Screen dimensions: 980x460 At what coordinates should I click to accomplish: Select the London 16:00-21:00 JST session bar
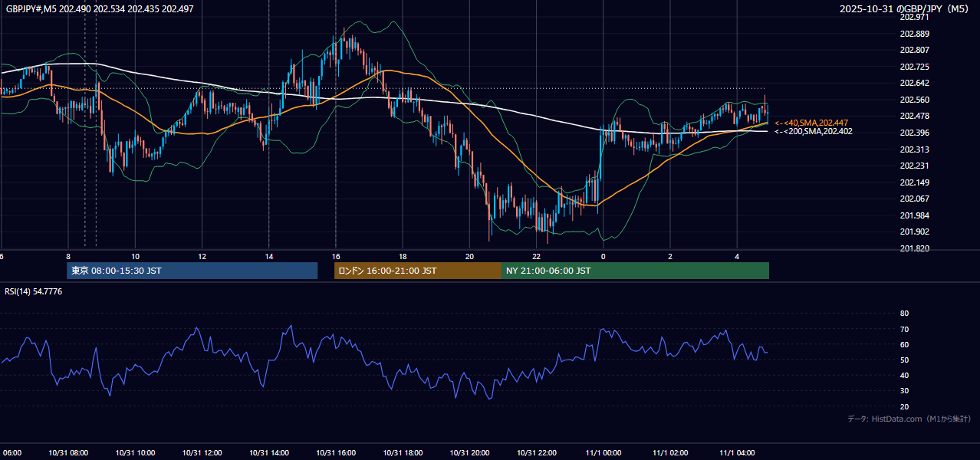417,271
